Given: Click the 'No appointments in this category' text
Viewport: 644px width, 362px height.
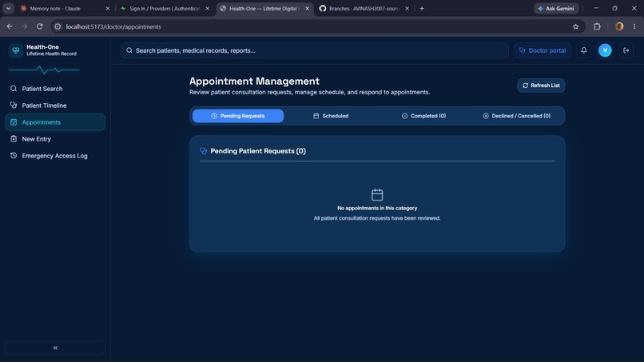Looking at the screenshot, I should [x=377, y=209].
